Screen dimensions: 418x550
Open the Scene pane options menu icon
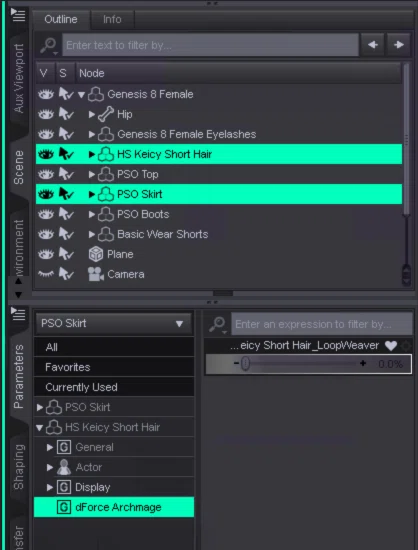pos(18,14)
